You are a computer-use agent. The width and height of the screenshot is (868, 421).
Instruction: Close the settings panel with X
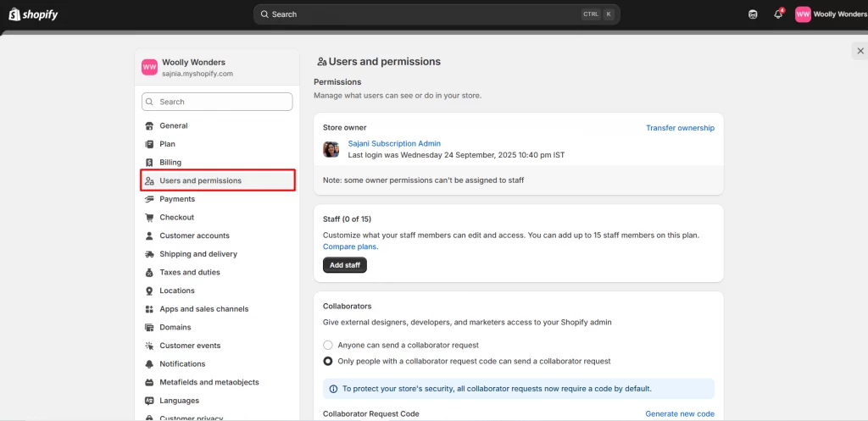click(860, 51)
